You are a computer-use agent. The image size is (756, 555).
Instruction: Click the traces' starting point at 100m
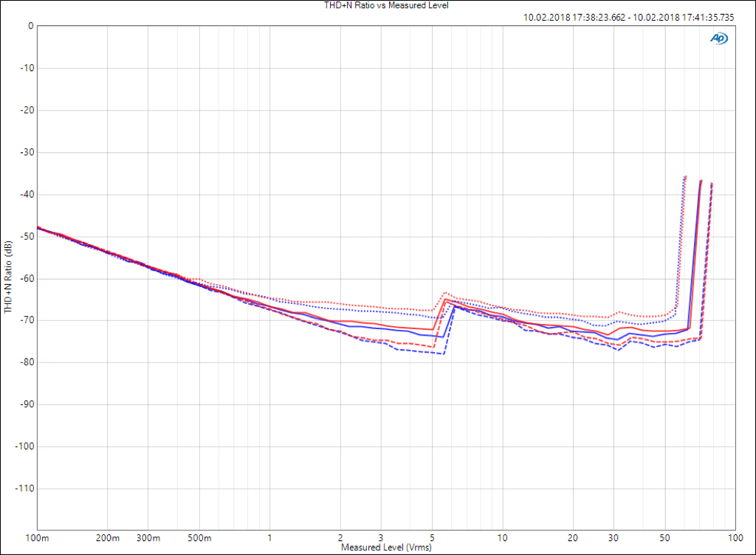38,227
